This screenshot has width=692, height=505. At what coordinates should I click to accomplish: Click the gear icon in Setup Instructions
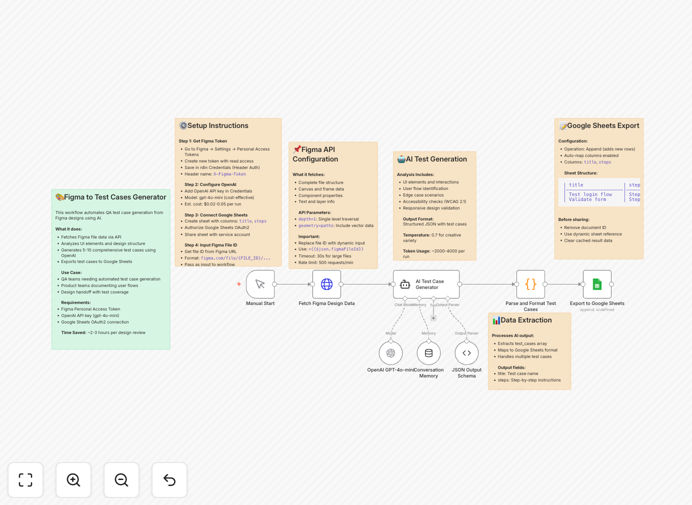click(183, 126)
